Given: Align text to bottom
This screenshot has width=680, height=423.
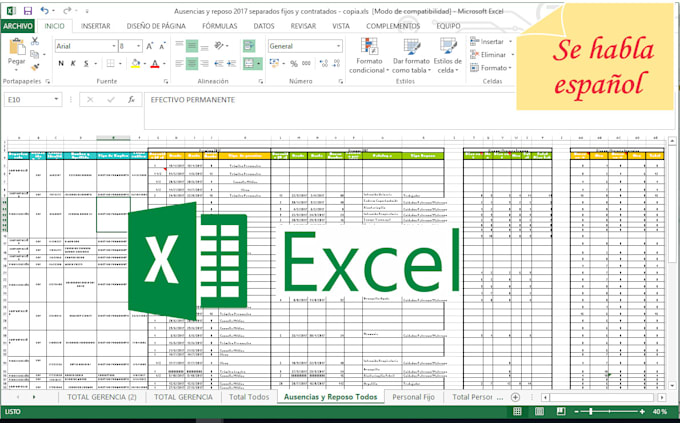Looking at the screenshot, I should click(204, 46).
